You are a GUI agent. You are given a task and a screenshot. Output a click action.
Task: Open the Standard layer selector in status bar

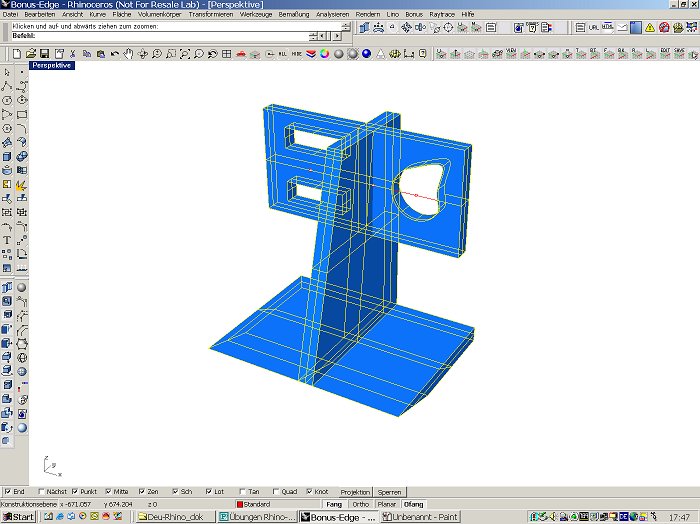(256, 504)
